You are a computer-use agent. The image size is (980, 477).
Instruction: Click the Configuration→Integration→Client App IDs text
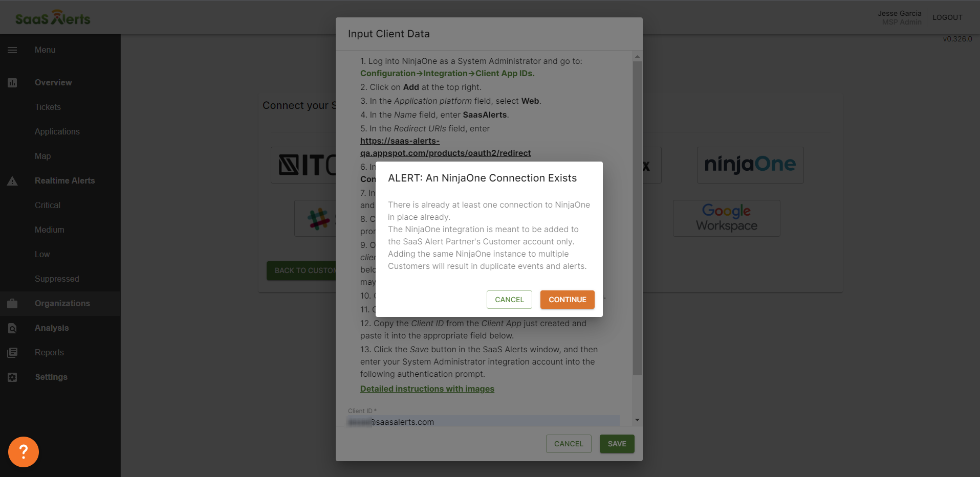pyautogui.click(x=447, y=74)
